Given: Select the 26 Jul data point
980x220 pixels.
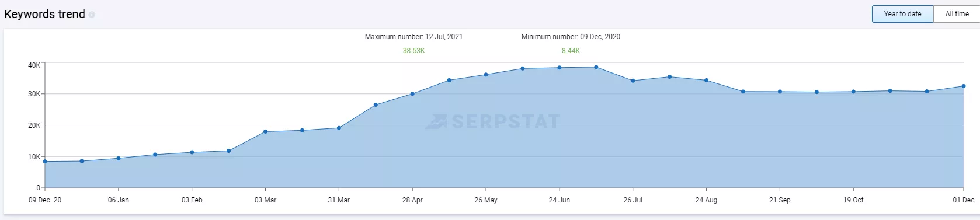Looking at the screenshot, I should coord(633,81).
